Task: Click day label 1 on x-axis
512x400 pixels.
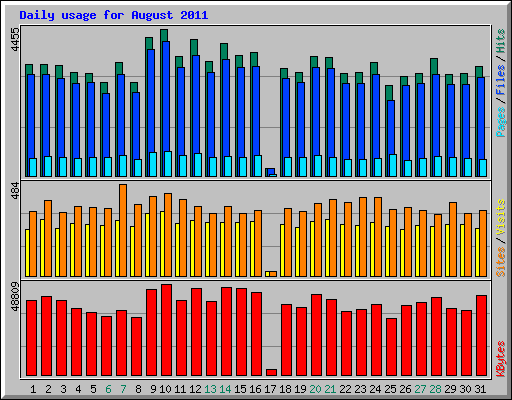Action: coord(33,389)
